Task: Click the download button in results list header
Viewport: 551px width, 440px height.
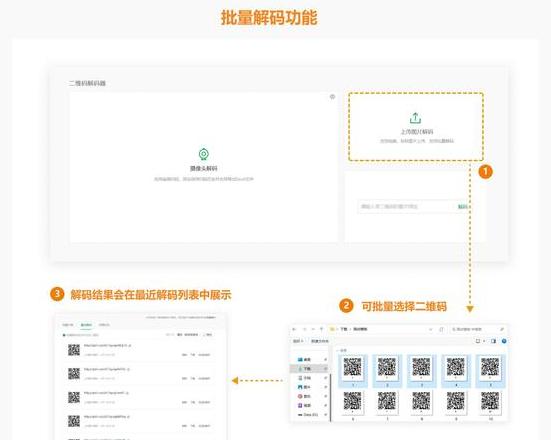Action: point(207,335)
